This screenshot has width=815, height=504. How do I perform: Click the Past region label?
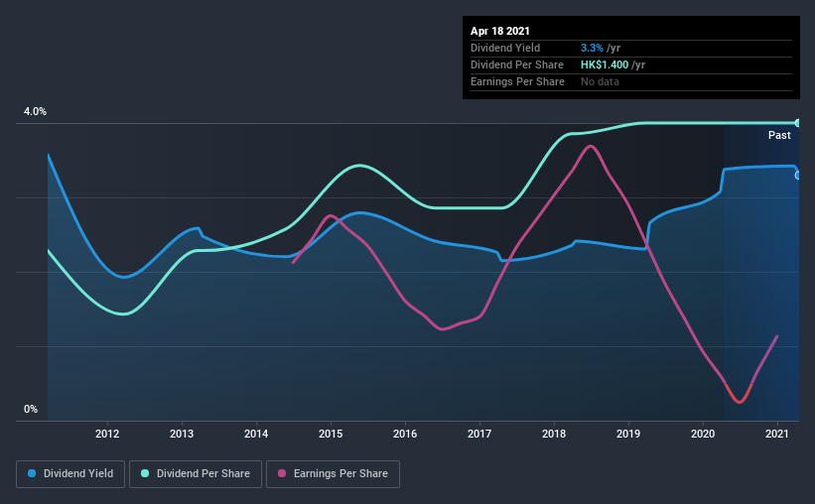click(x=779, y=135)
